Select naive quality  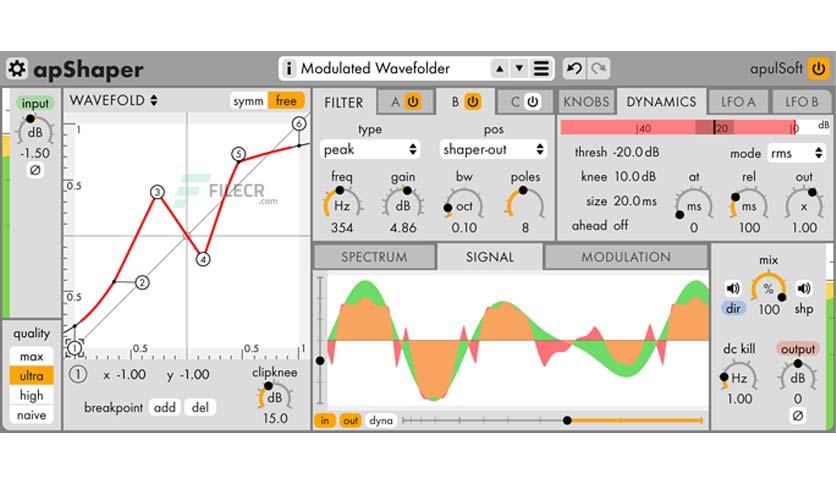point(31,415)
